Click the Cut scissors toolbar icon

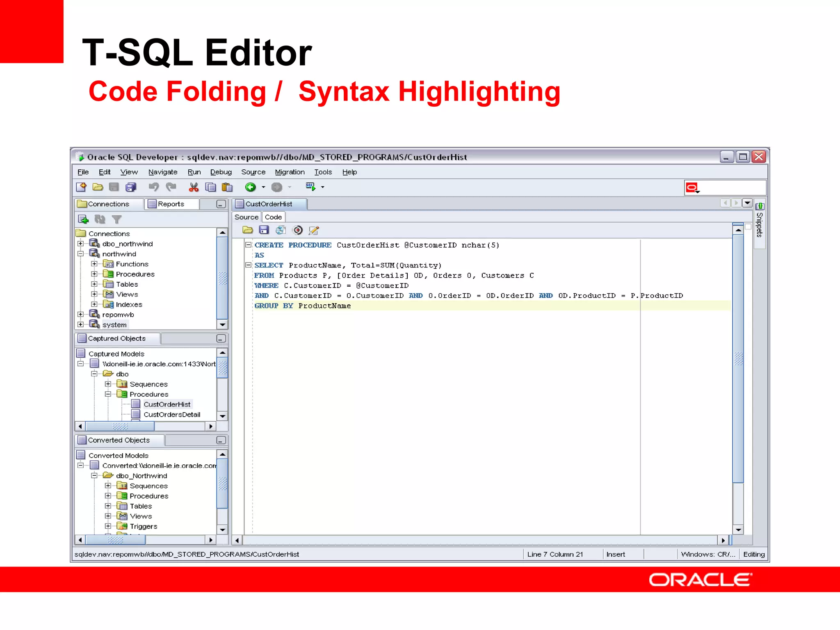click(194, 187)
